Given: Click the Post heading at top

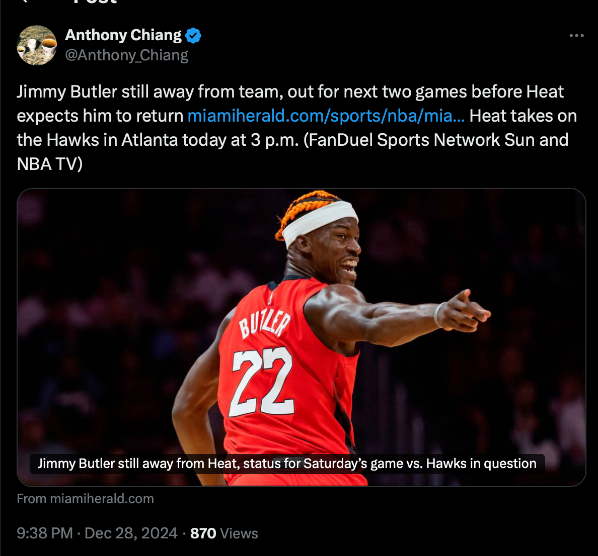Looking at the screenshot, I should 95,2.
